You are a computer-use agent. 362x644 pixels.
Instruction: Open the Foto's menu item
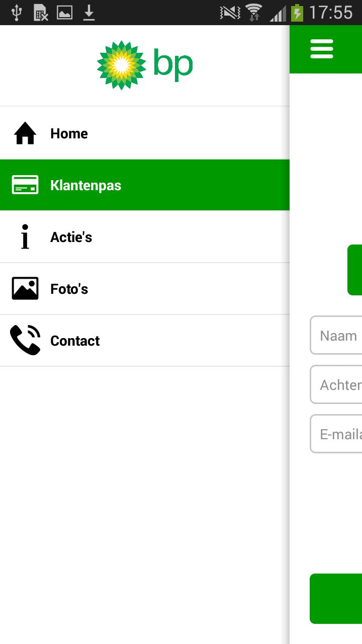[145, 289]
